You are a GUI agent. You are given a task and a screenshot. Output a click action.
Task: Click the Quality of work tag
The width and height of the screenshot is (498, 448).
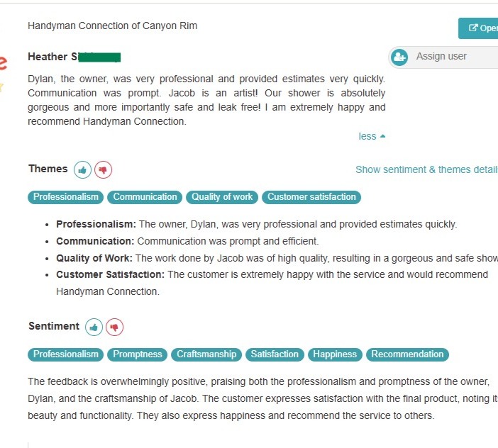click(222, 197)
